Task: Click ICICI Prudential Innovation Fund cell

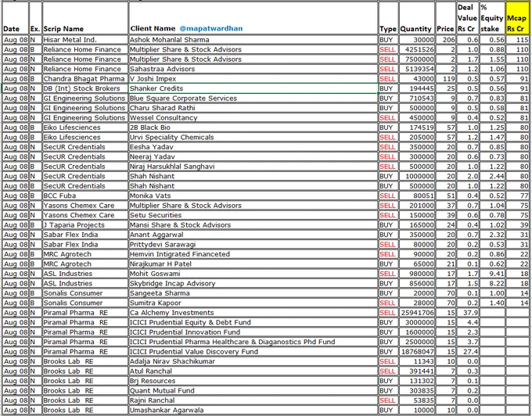Action: 253,332
